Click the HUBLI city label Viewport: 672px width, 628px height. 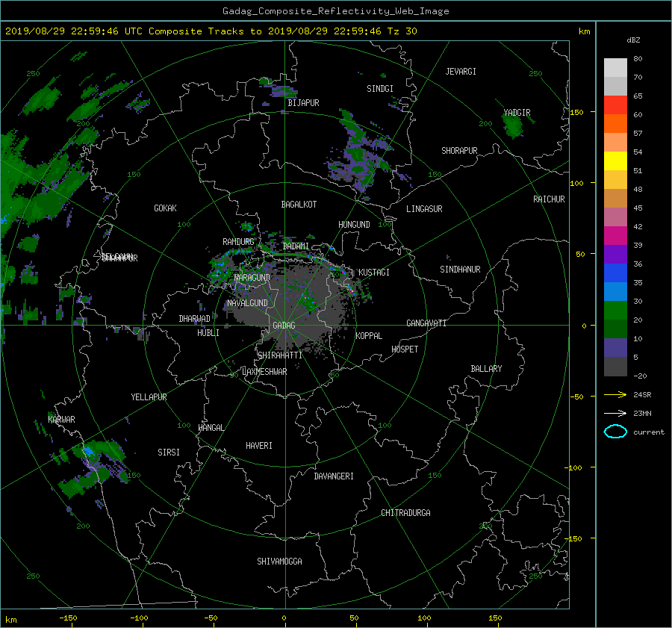coord(208,332)
